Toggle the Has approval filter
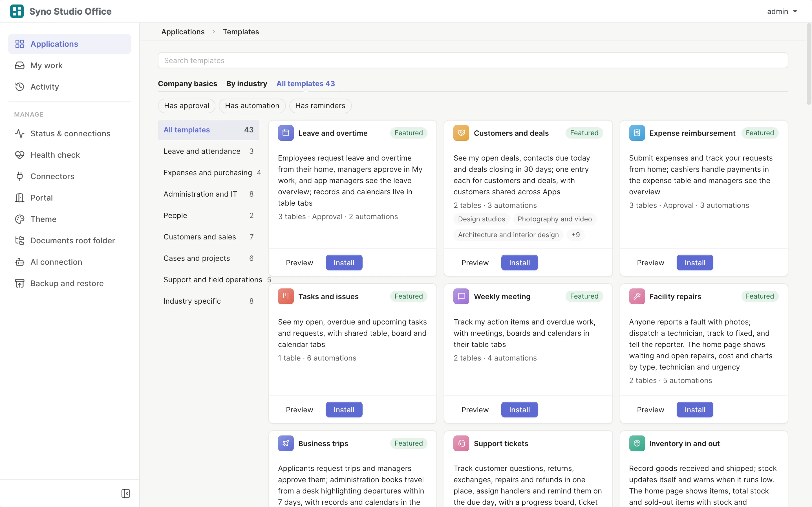 pyautogui.click(x=186, y=106)
